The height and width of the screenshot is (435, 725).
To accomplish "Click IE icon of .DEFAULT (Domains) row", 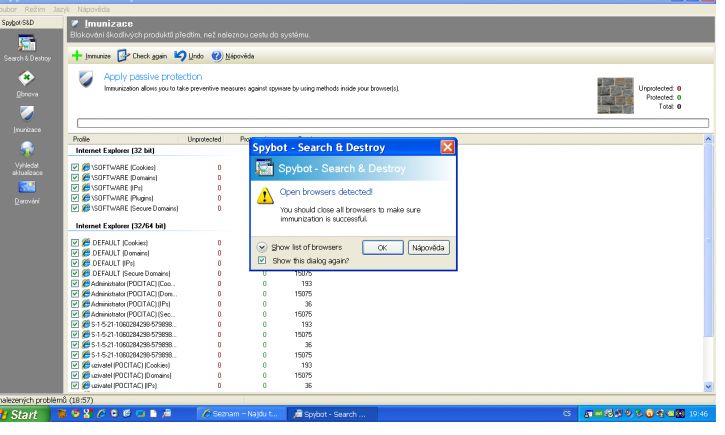I will tap(86, 253).
